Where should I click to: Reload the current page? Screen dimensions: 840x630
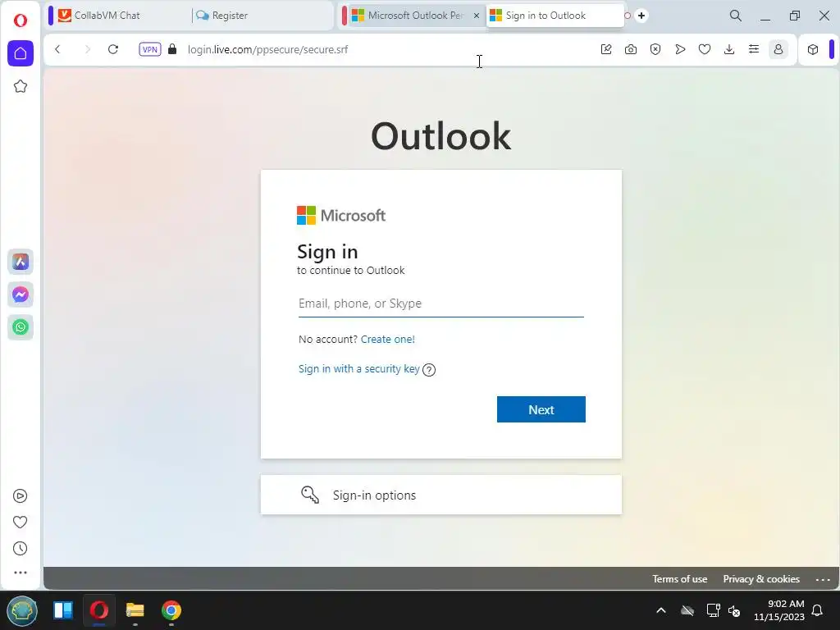(x=113, y=49)
